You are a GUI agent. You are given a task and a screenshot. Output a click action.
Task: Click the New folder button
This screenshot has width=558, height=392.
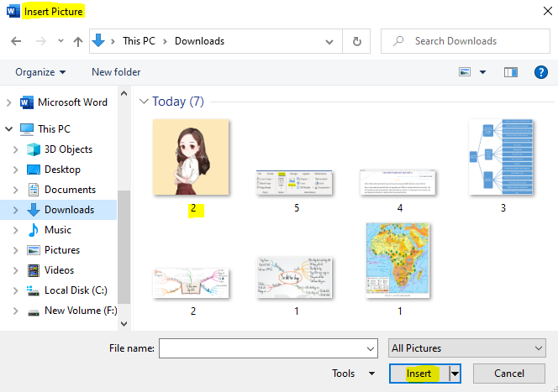pos(116,72)
